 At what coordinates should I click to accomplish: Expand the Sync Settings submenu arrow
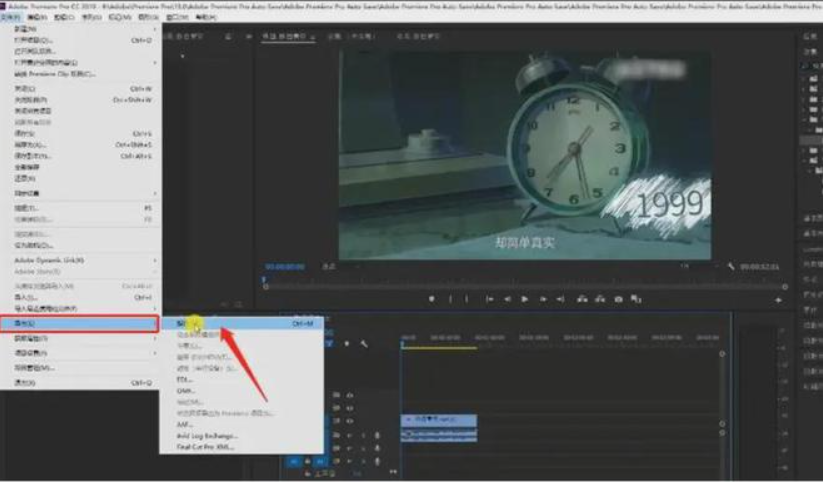[154, 193]
